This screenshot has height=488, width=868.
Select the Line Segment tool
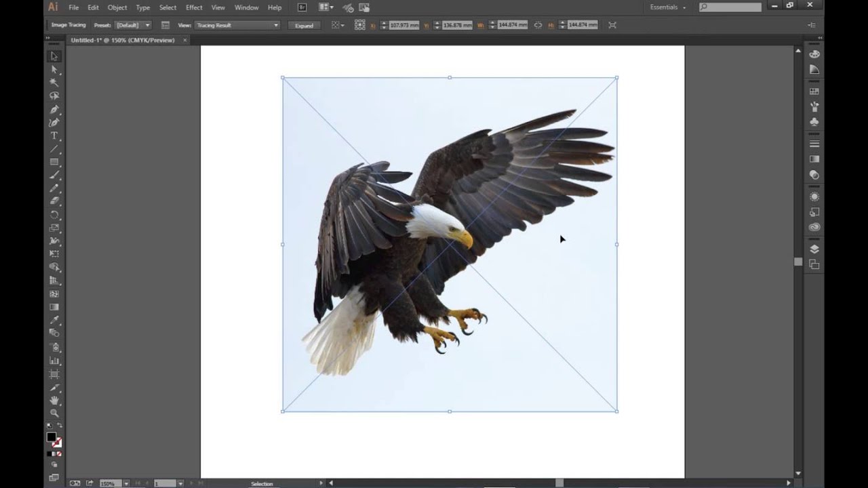tap(54, 149)
